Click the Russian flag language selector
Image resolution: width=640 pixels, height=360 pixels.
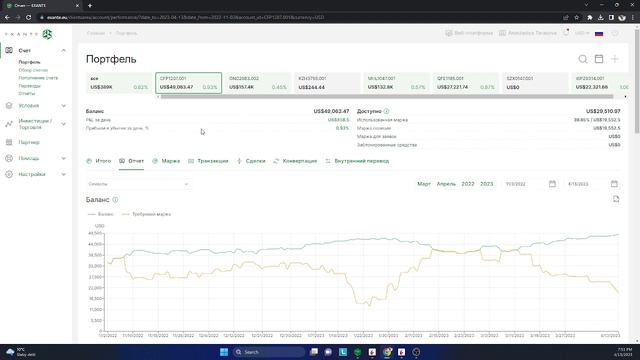click(599, 33)
